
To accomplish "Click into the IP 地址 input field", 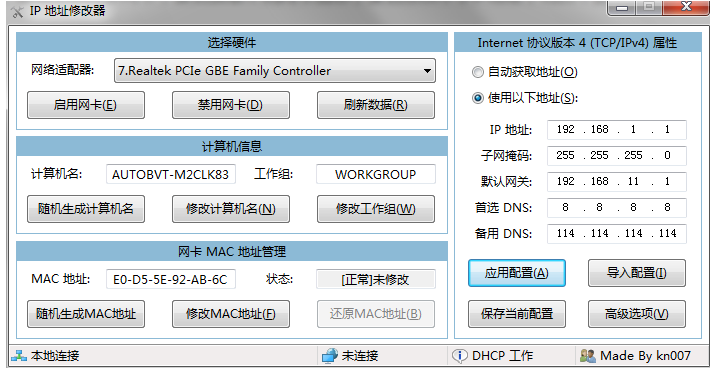I will (617, 129).
